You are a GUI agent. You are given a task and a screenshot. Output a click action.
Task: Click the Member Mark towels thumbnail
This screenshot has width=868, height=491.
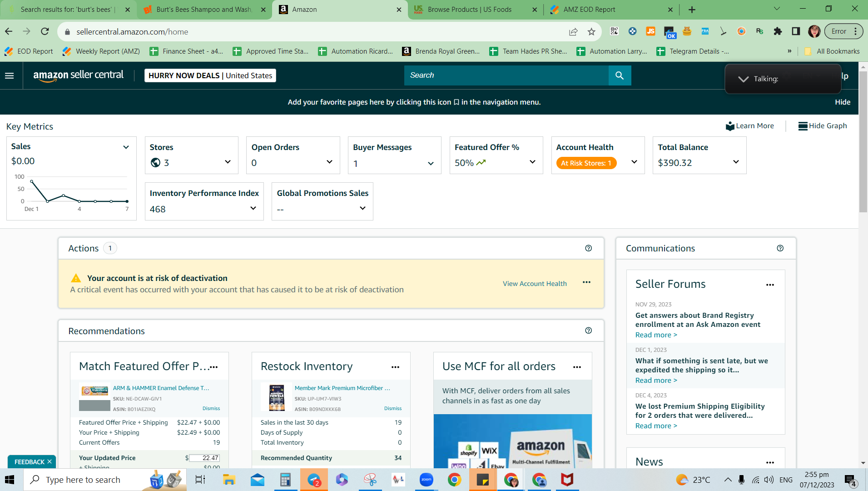[277, 397]
